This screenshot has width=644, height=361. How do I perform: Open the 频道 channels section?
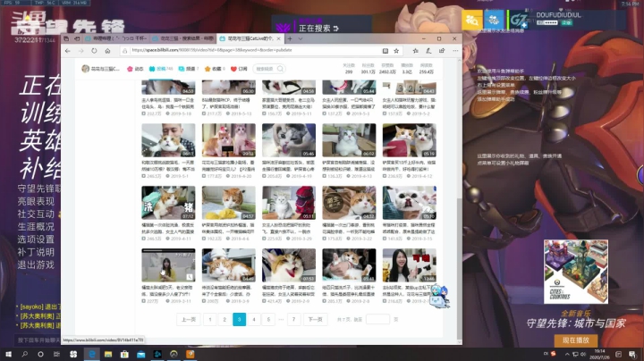[189, 69]
